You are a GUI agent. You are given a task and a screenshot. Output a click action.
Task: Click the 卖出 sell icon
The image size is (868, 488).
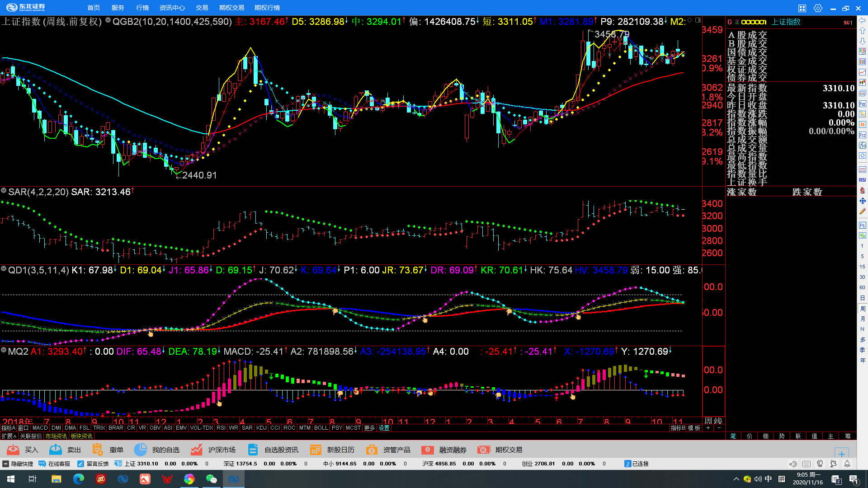[56, 450]
